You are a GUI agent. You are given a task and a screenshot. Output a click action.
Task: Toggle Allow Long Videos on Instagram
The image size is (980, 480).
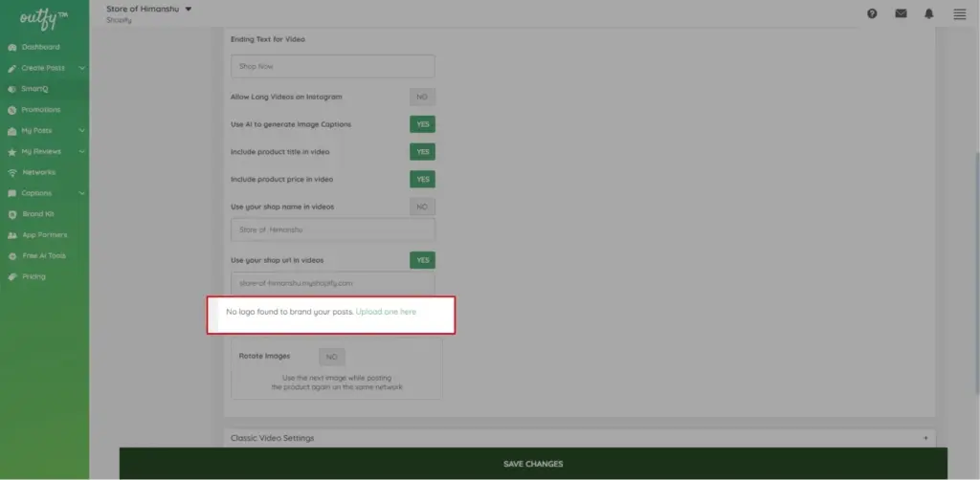[x=421, y=97]
